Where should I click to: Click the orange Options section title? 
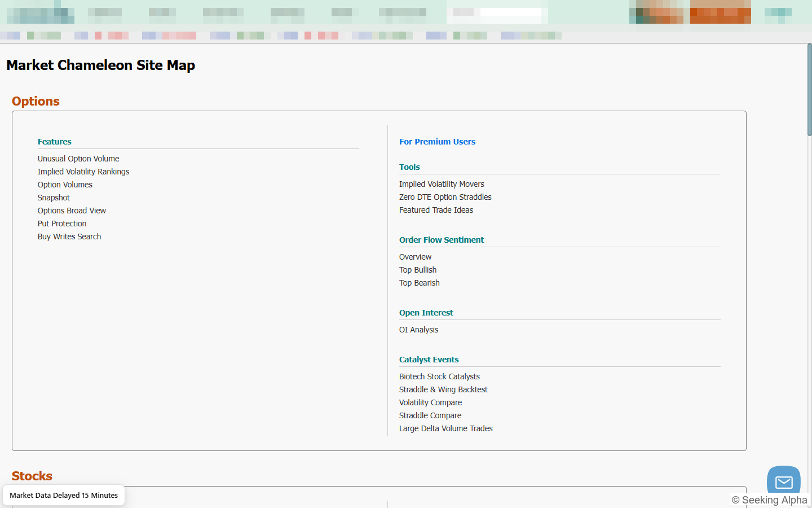click(36, 101)
